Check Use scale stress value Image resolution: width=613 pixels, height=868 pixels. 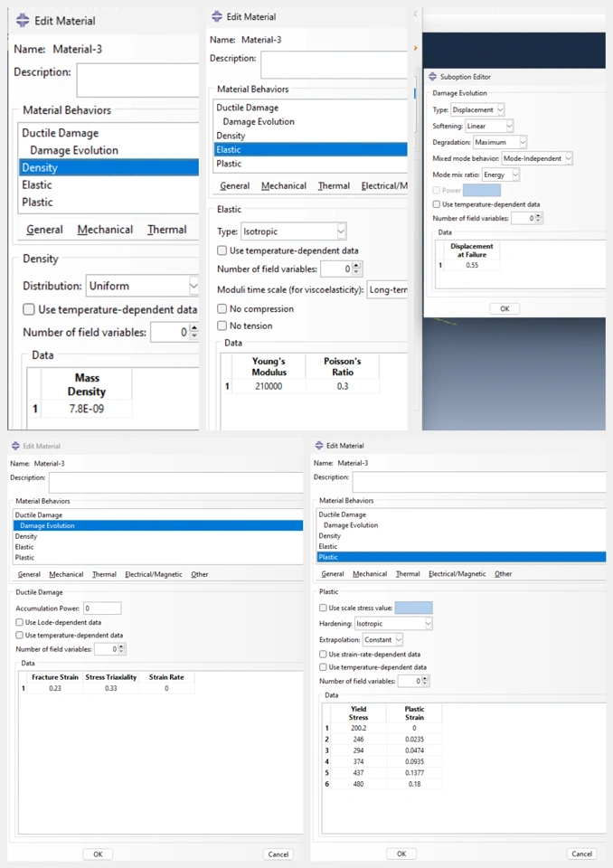tap(323, 608)
